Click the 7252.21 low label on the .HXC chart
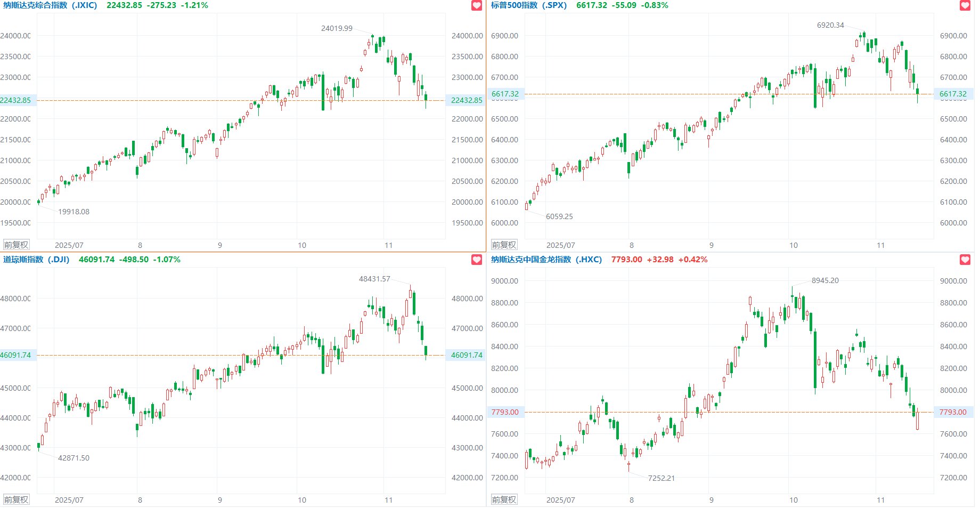The image size is (980, 508). [x=661, y=478]
